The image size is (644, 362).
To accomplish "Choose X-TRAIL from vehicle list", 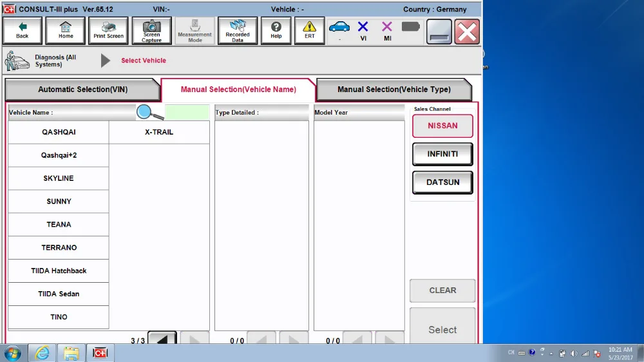I will point(159,132).
